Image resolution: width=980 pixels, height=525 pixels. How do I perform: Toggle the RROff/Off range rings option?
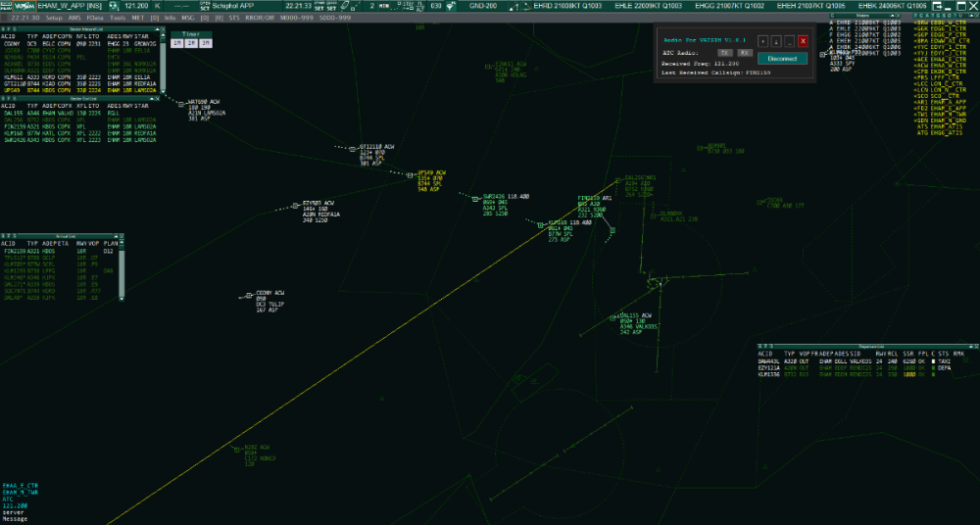tap(259, 18)
